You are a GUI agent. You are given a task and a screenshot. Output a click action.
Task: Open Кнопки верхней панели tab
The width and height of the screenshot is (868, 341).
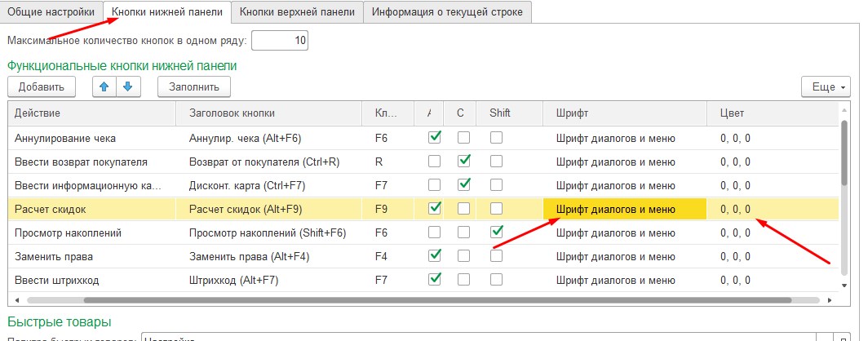tap(297, 12)
